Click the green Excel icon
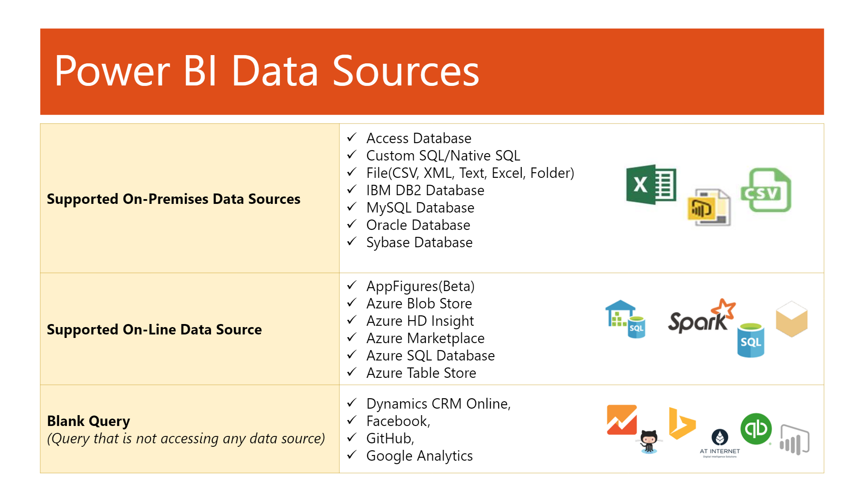 coord(651,184)
